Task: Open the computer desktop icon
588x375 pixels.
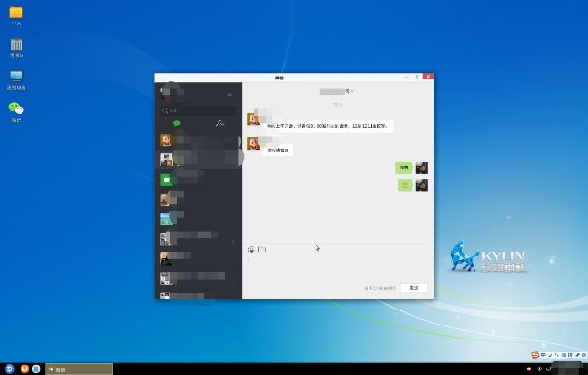Action: (x=16, y=79)
